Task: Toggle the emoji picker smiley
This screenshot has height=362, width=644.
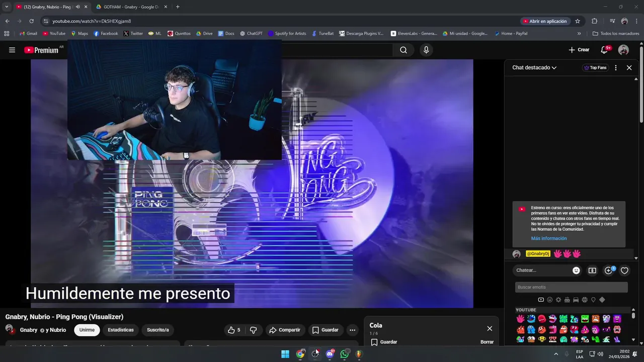Action: click(x=576, y=270)
